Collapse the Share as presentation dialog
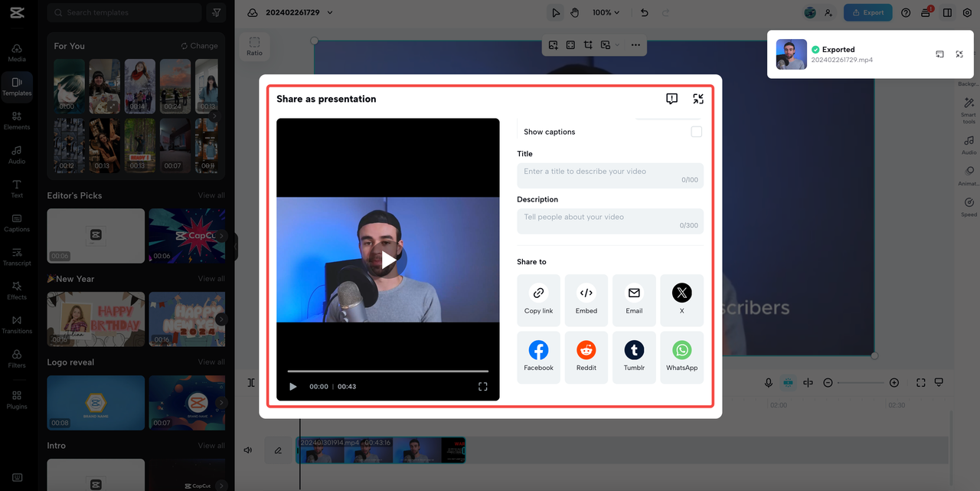The width and height of the screenshot is (980, 491). click(x=698, y=99)
